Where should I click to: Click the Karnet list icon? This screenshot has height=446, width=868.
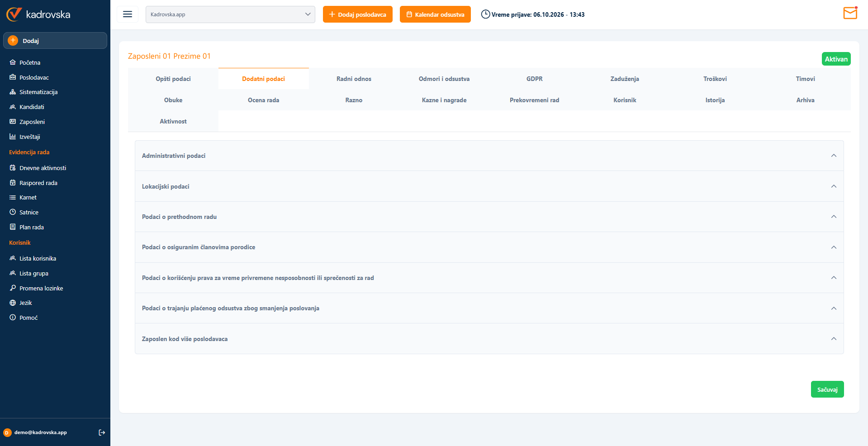coord(13,197)
